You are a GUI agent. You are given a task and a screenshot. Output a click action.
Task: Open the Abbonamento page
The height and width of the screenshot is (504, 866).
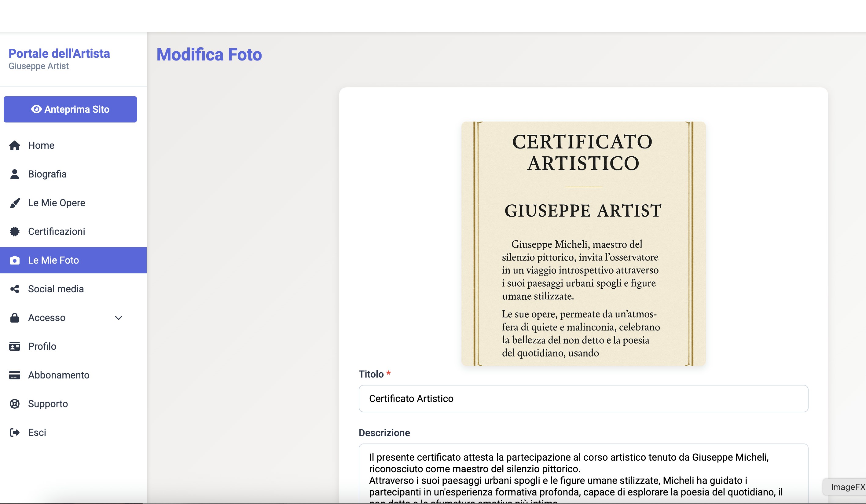pos(73,375)
